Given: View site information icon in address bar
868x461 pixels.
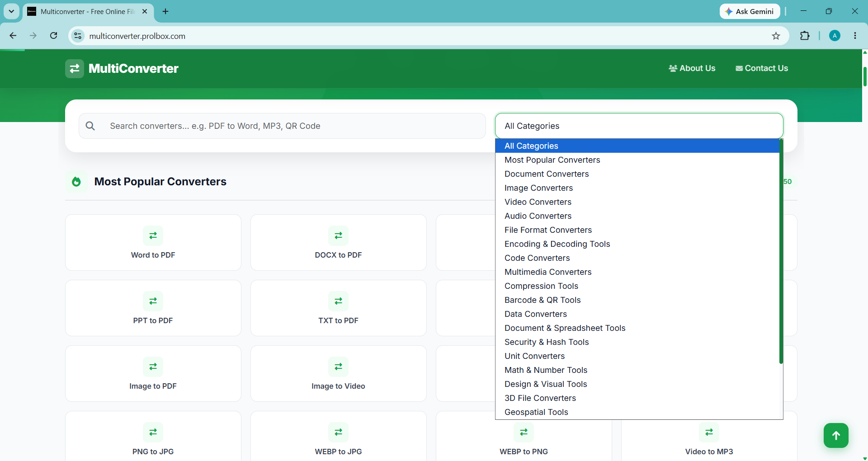Looking at the screenshot, I should (78, 36).
